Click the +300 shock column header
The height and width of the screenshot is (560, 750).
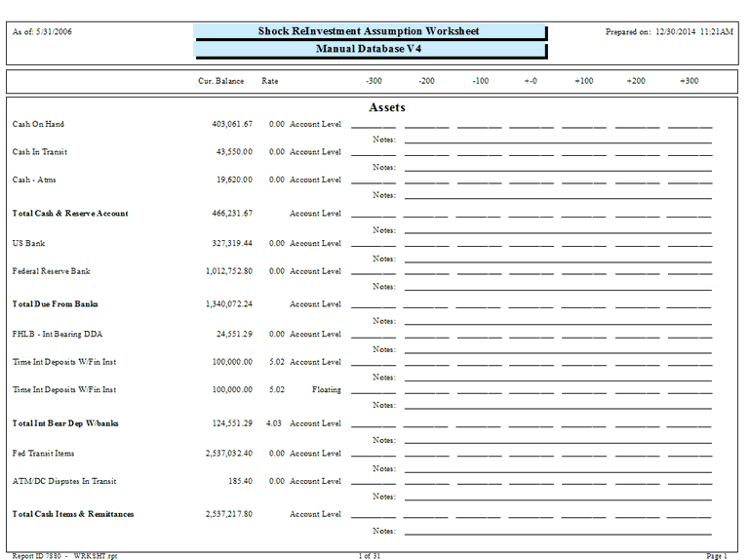point(690,81)
